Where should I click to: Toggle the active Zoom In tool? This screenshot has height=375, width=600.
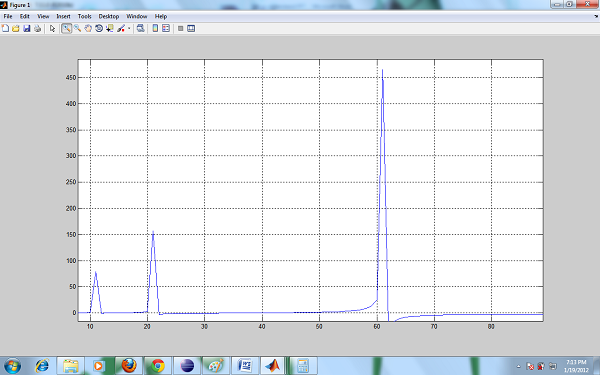[x=66, y=28]
